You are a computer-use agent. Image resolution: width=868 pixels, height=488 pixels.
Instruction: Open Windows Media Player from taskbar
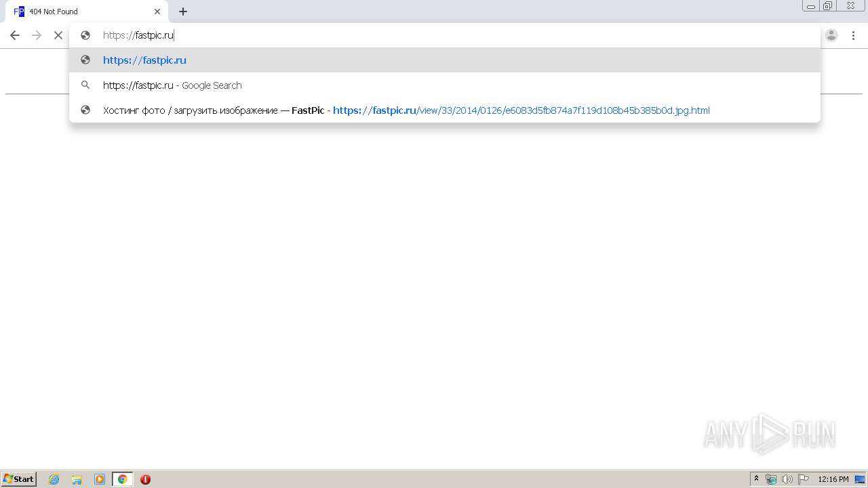[100, 479]
